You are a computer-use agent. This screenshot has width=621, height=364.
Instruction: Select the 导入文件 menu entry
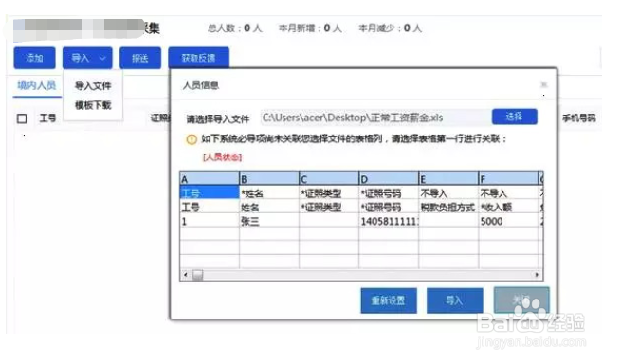(x=93, y=85)
